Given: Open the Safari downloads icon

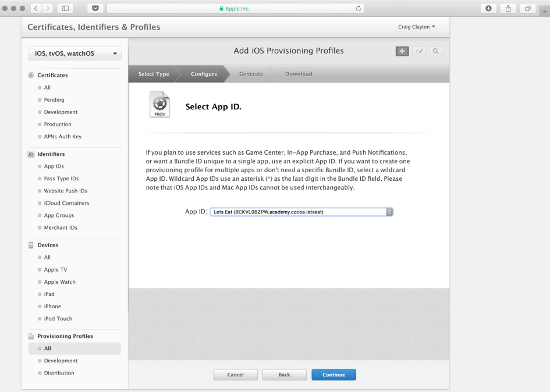Looking at the screenshot, I should (488, 8).
